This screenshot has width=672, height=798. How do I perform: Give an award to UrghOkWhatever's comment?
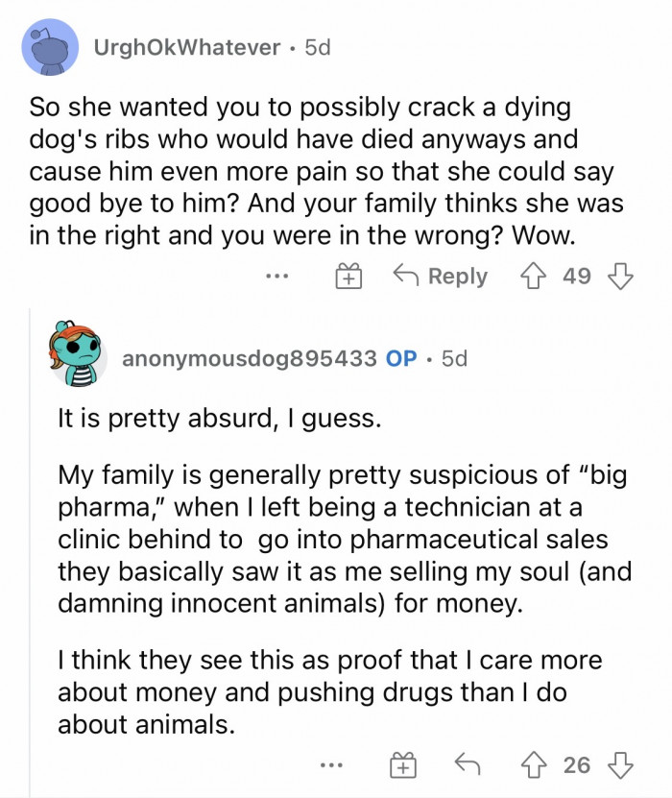click(347, 278)
